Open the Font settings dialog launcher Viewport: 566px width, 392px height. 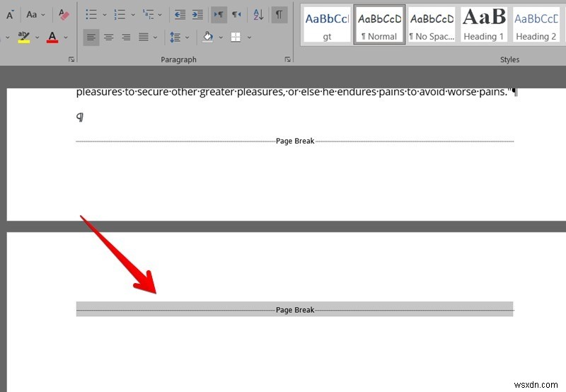[71, 59]
